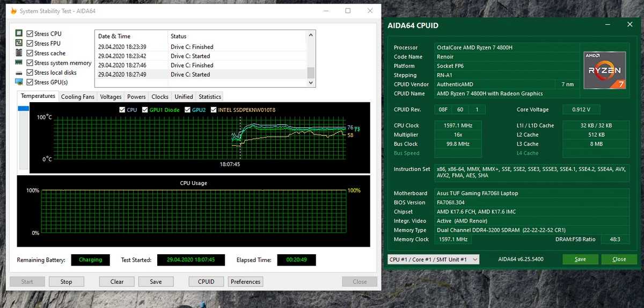
Task: Click the local disk drive icon
Action: [19, 73]
